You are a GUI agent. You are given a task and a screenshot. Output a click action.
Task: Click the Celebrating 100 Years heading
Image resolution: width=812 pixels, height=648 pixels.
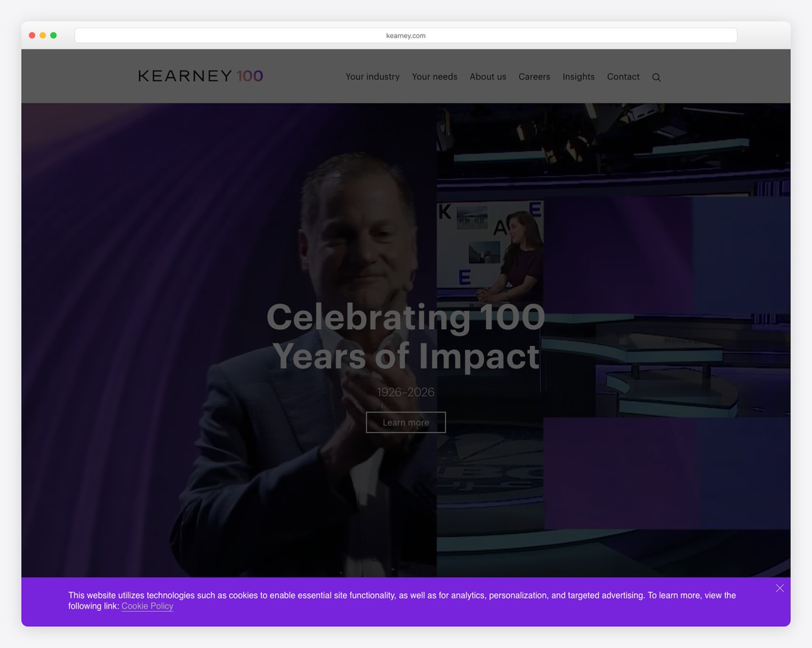[x=405, y=337]
